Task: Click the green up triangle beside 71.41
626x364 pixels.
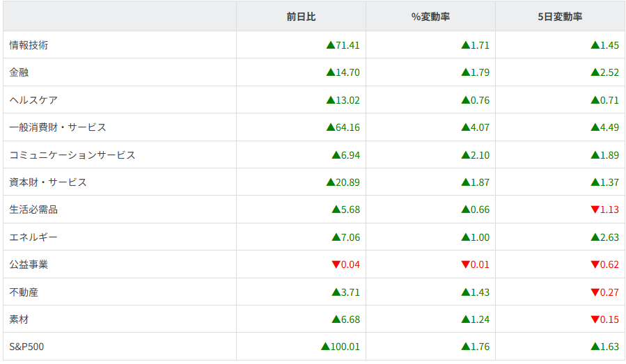Action: tap(331, 45)
